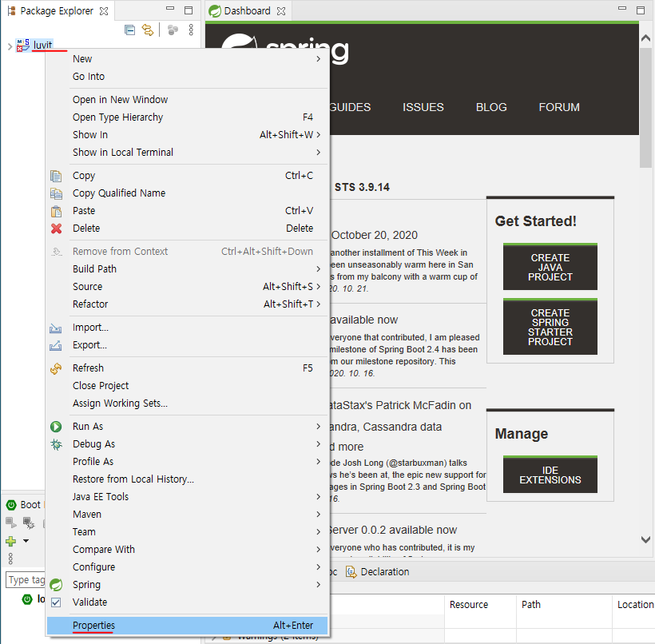The width and height of the screenshot is (655, 644).
Task: Open Boot Dashboard vertical dots menu
Action: pos(10,559)
